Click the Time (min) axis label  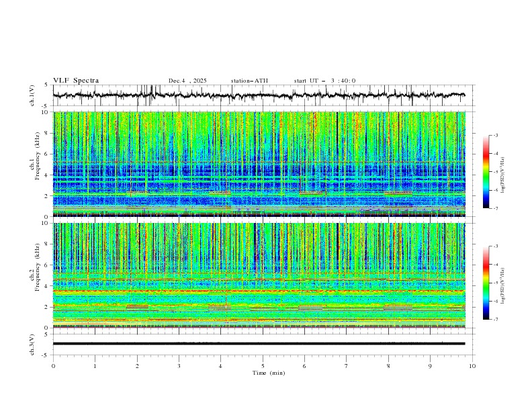coord(268,372)
